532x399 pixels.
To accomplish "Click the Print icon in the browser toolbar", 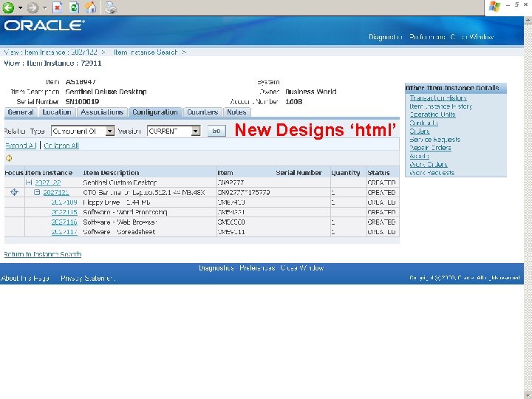I will [x=111, y=8].
